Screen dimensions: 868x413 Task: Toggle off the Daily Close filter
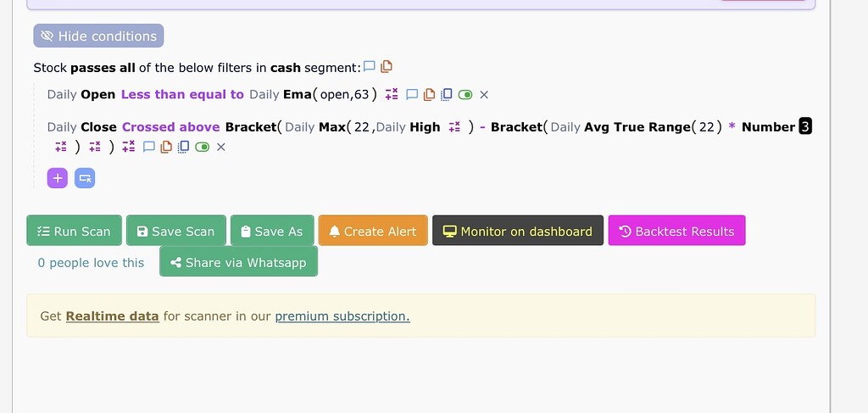[202, 147]
